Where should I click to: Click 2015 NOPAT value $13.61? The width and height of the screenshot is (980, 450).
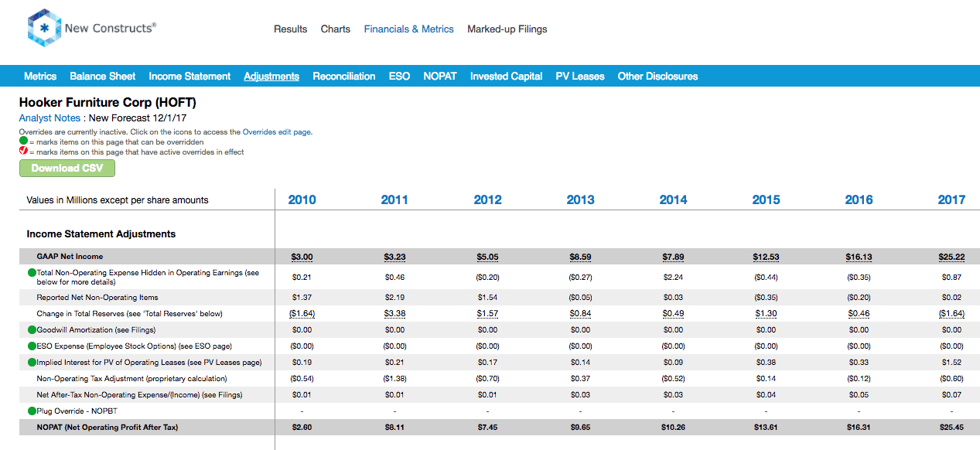click(x=766, y=427)
